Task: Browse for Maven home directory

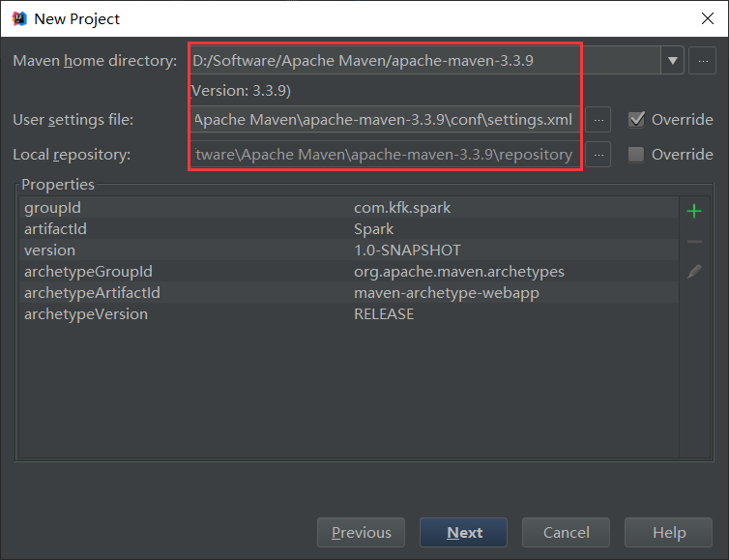Action: (x=703, y=61)
